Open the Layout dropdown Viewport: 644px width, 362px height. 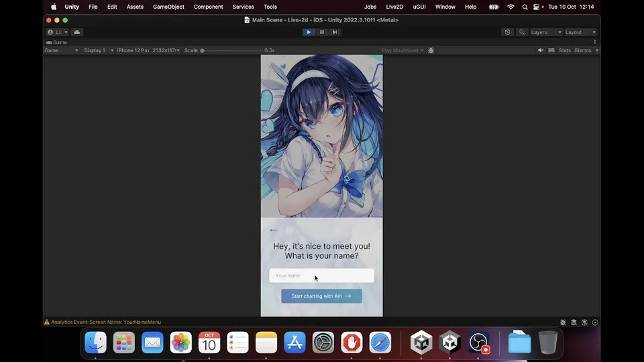coord(580,32)
